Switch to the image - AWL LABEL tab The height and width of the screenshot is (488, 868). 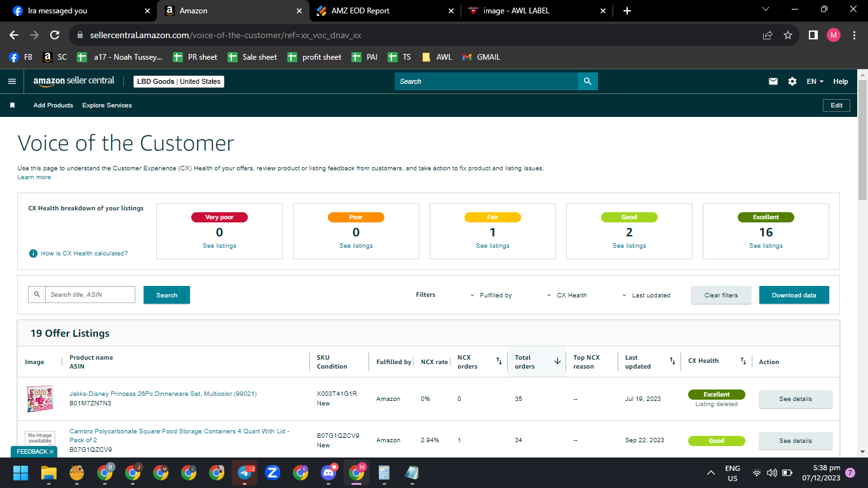[534, 11]
